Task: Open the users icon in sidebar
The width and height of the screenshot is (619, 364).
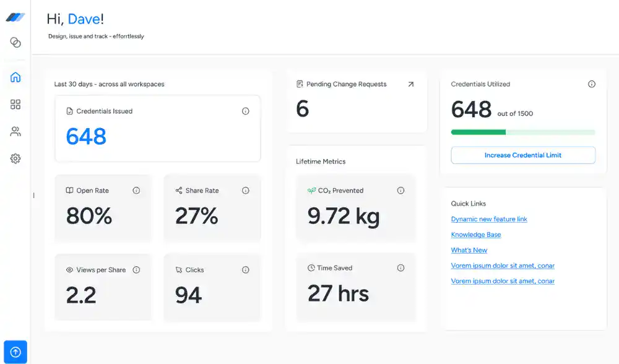Action: pyautogui.click(x=15, y=131)
